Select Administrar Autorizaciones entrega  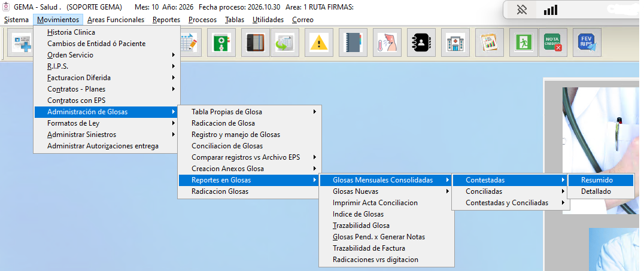point(107,146)
